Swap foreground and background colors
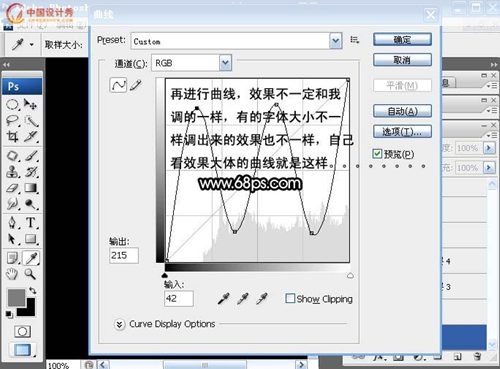Screen dimensions: 500x369 pyautogui.click(x=32, y=290)
